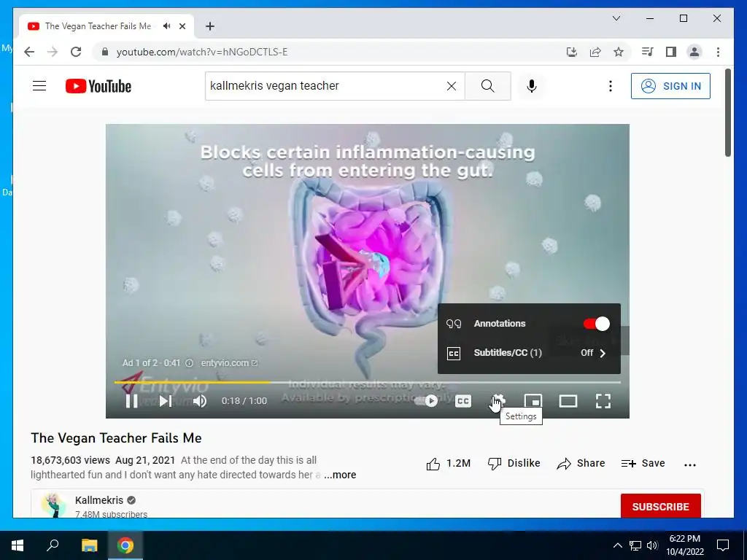Click the player Settings gear icon

498,401
